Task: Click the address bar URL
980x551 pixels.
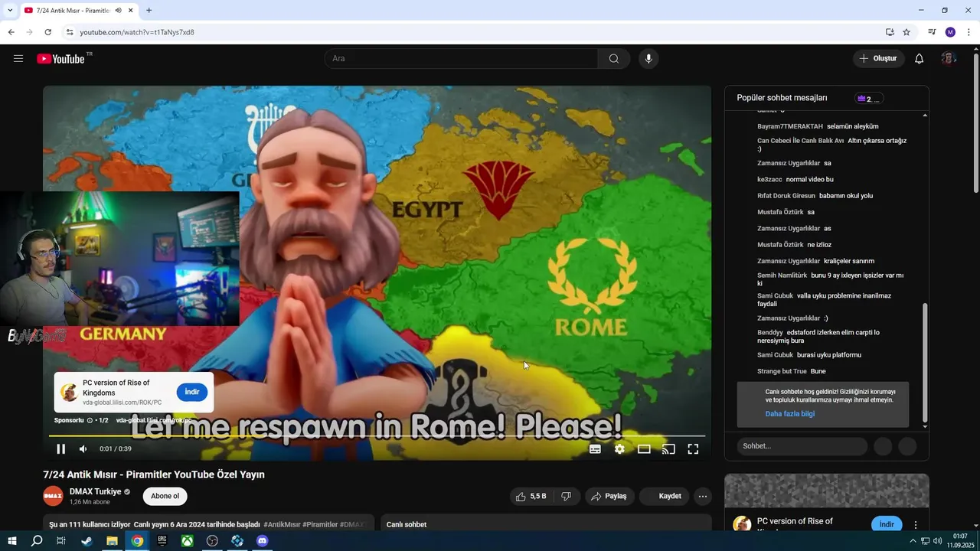Action: [x=137, y=32]
